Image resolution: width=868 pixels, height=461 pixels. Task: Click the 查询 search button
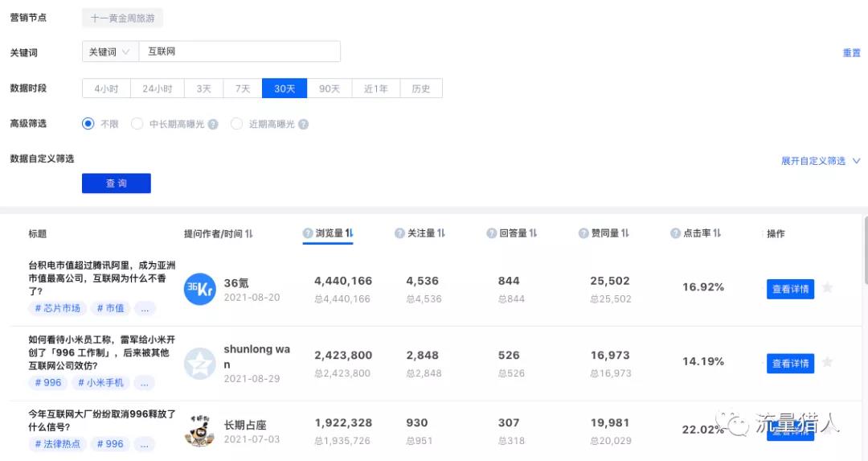pos(117,183)
